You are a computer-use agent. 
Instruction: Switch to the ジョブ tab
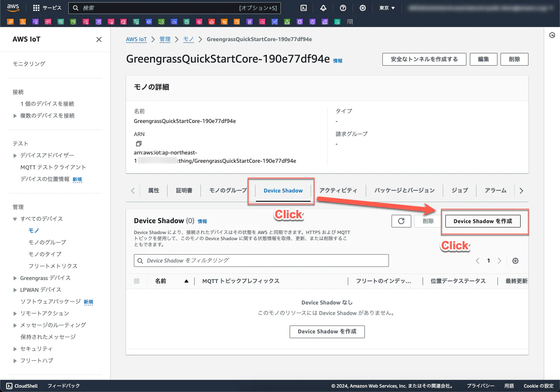point(460,190)
